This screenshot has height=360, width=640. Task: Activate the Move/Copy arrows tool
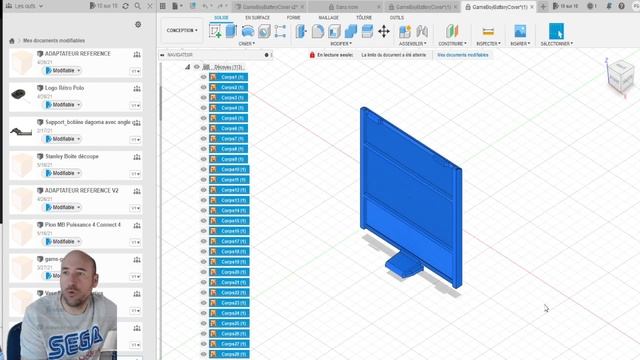click(384, 31)
